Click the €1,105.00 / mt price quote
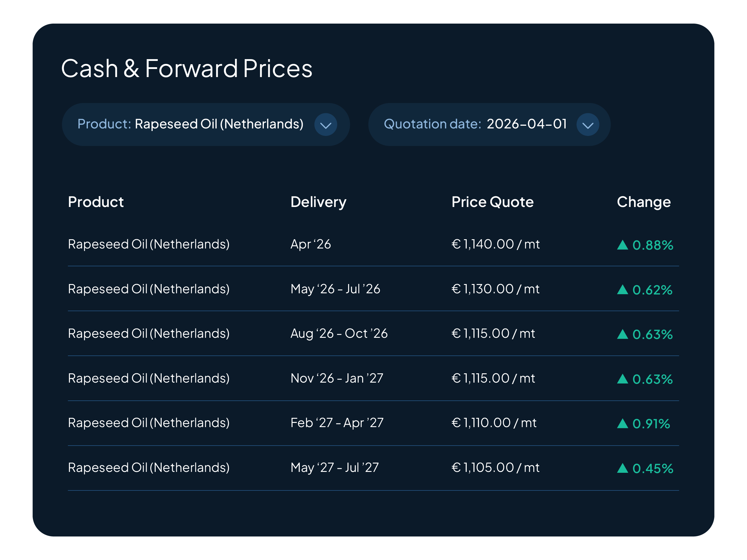This screenshot has width=747, height=560. (495, 467)
